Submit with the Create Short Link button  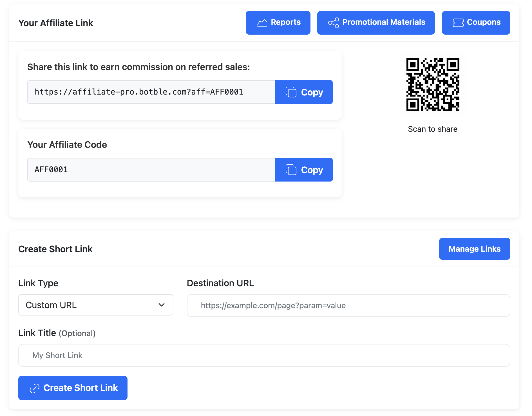tap(80, 388)
